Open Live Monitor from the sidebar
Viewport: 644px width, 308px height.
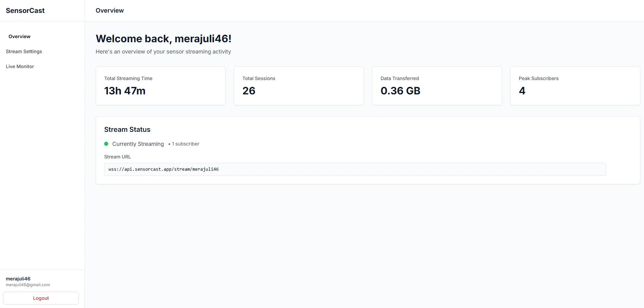20,66
